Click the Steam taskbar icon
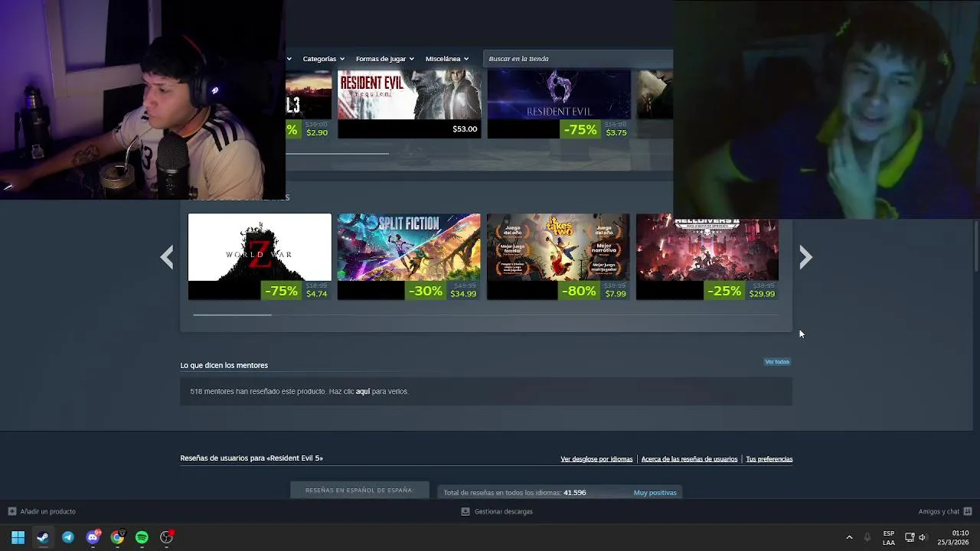This screenshot has width=980, height=551. [x=43, y=537]
